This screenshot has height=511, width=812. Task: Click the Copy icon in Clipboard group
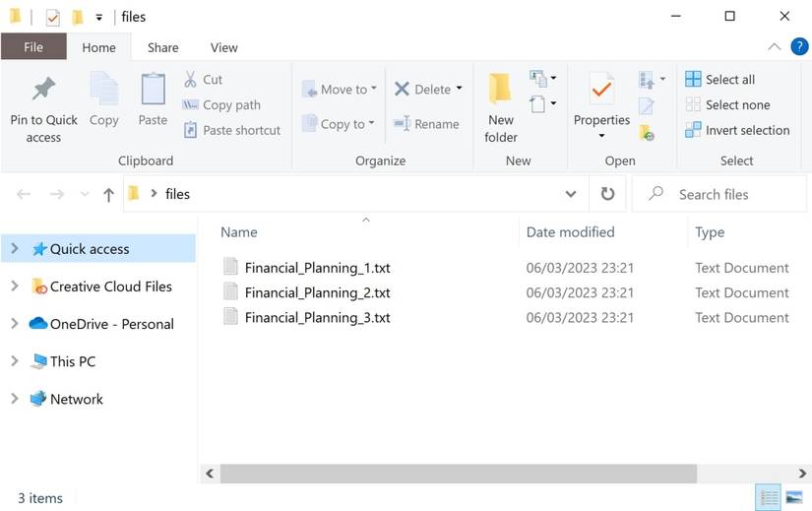(x=103, y=89)
